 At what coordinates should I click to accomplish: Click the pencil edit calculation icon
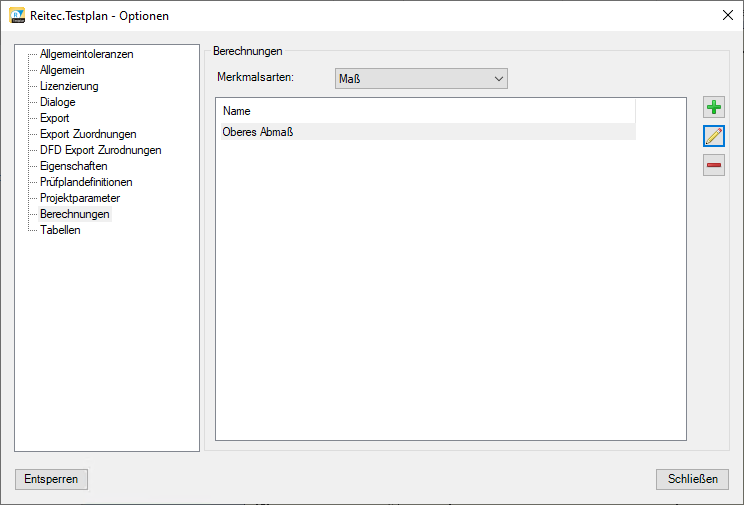(x=713, y=137)
